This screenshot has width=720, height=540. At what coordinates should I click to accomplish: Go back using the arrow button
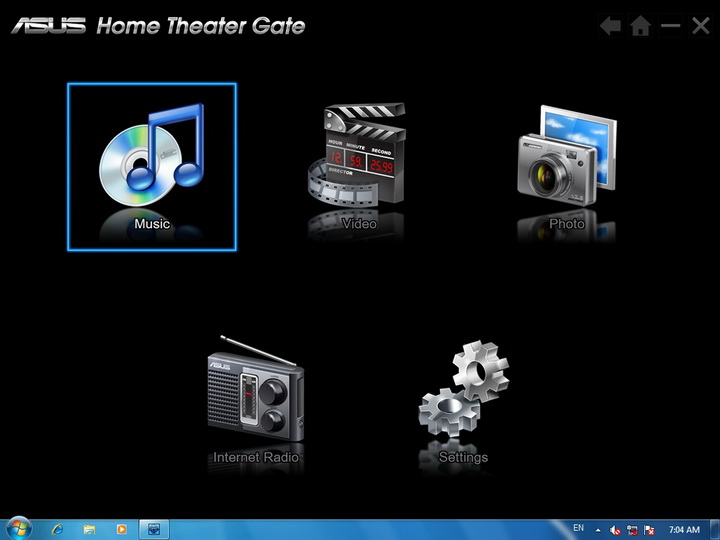611,26
